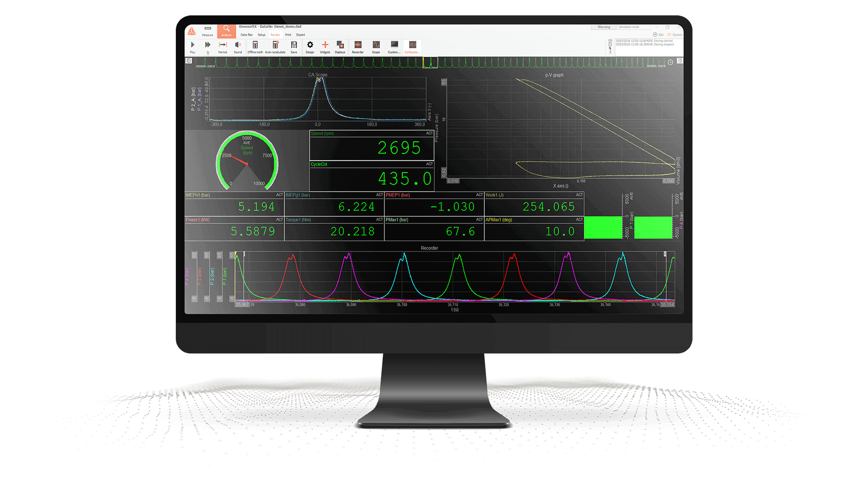
Task: Click recorder left cursor marker
Action: 244,254
